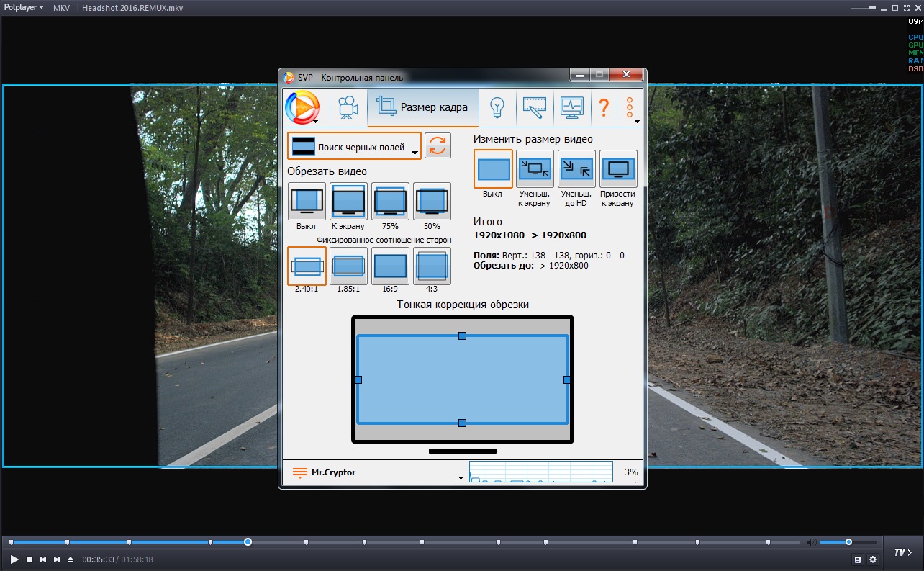This screenshot has width=924, height=571.
Task: Open PotPlayer settings gear icon
Action: click(x=873, y=559)
